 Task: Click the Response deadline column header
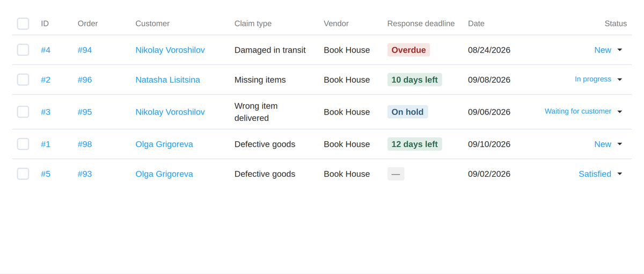(x=421, y=24)
